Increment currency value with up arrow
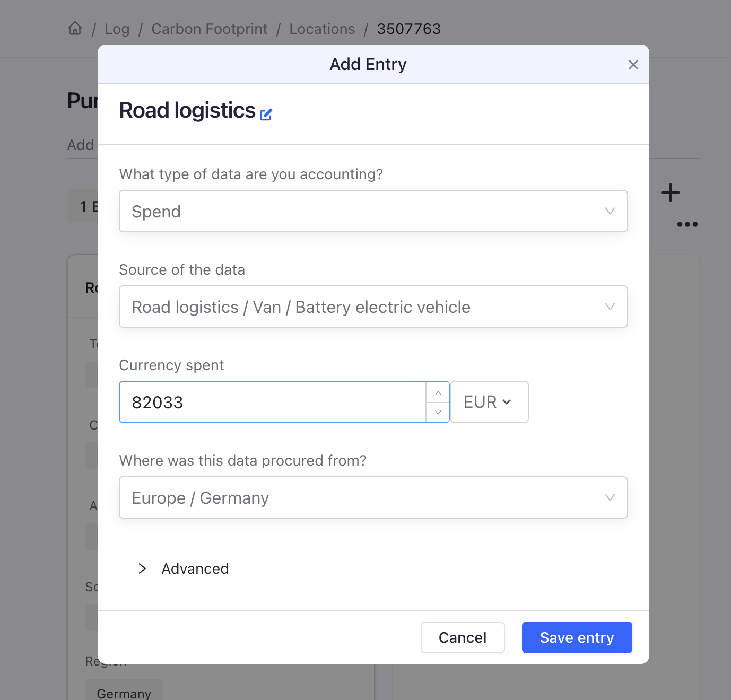This screenshot has height=700, width=731. pyautogui.click(x=438, y=392)
